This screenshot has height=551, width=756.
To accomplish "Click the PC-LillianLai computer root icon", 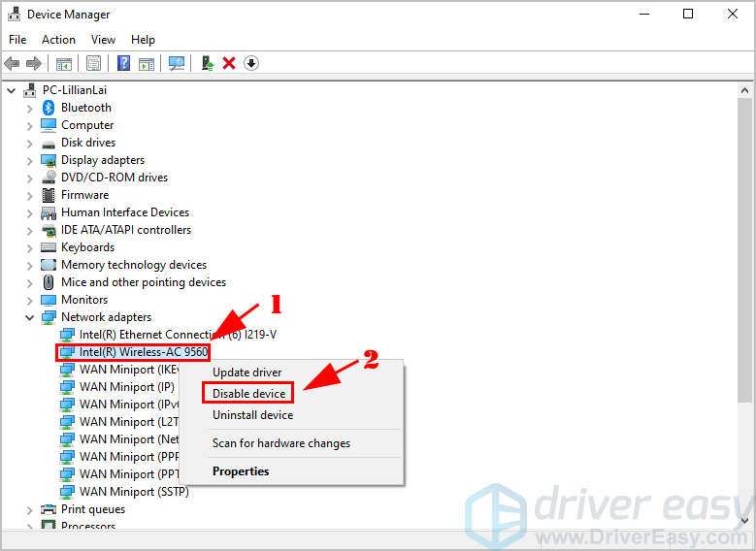I will click(x=30, y=89).
